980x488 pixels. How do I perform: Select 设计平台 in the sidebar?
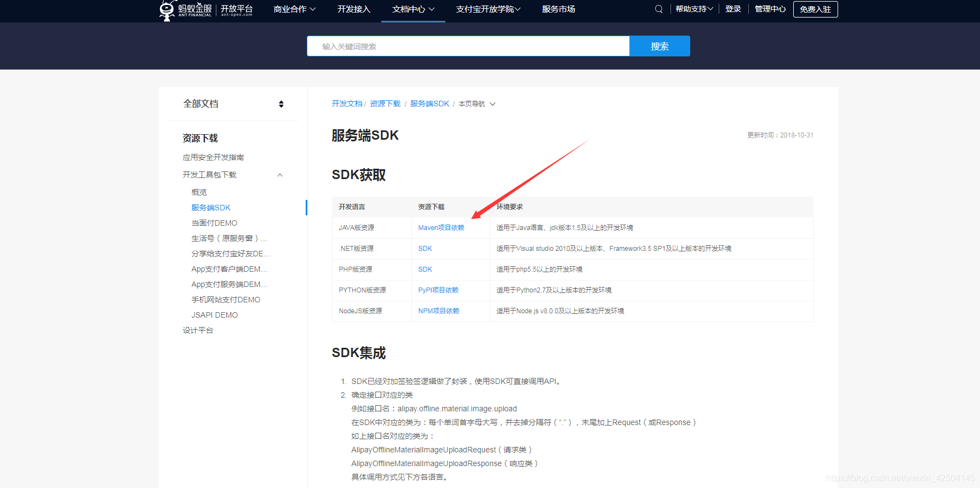pyautogui.click(x=198, y=330)
